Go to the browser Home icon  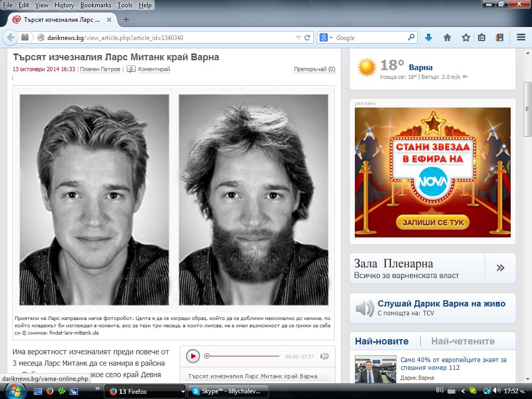coord(447,37)
